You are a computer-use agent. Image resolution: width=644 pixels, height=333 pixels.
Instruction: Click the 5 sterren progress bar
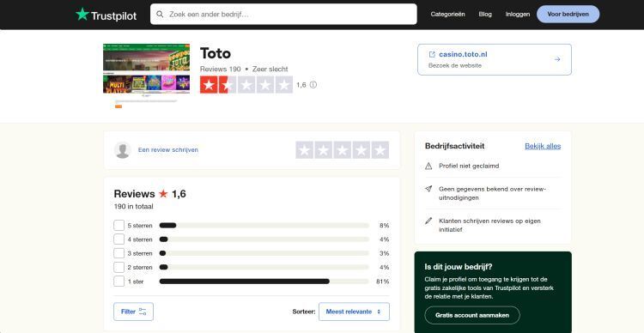point(264,226)
